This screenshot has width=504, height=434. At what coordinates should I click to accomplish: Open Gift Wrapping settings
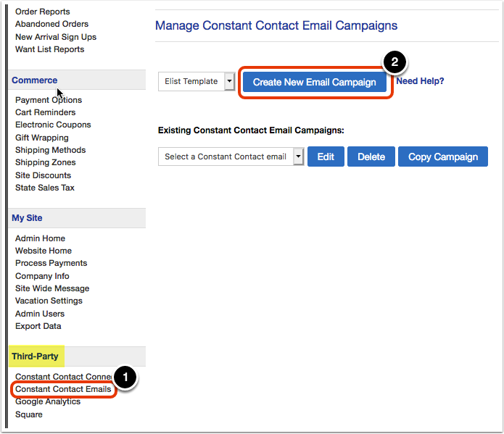[x=42, y=138]
